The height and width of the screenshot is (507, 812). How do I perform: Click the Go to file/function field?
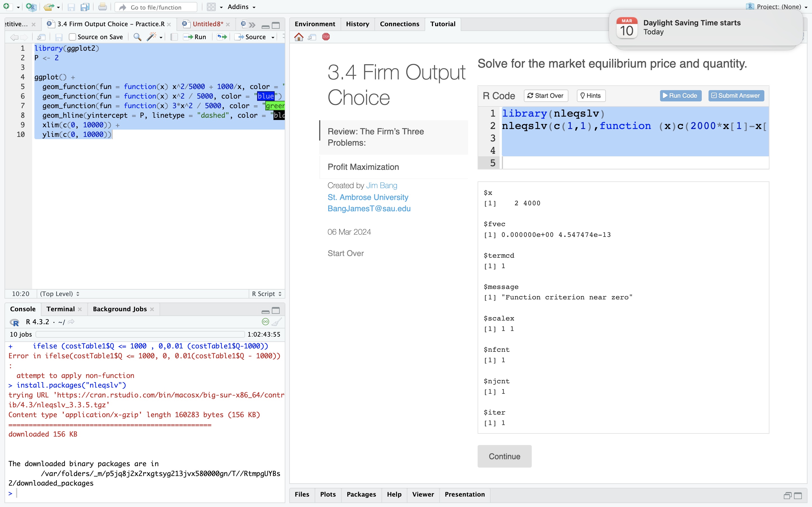pyautogui.click(x=156, y=7)
